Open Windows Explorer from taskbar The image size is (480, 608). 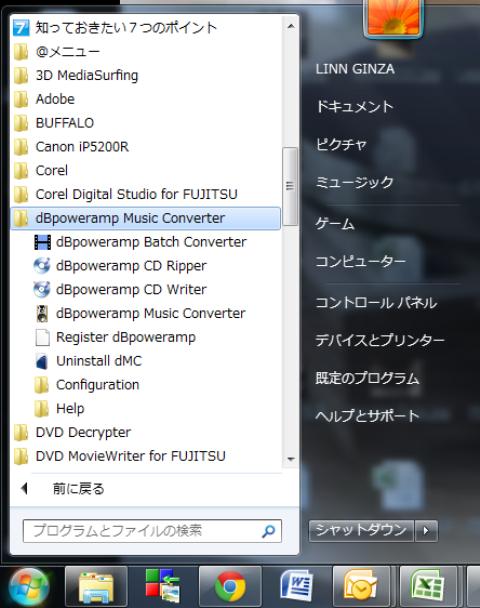(96, 587)
